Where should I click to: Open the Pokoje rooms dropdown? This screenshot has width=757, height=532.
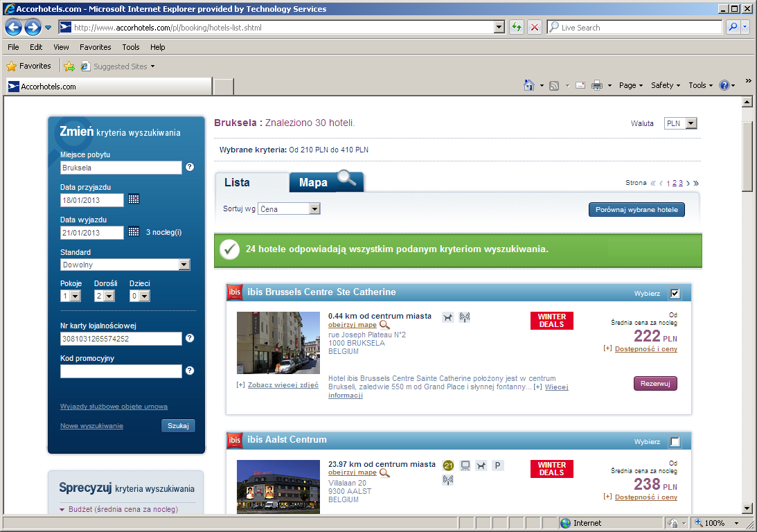[71, 296]
